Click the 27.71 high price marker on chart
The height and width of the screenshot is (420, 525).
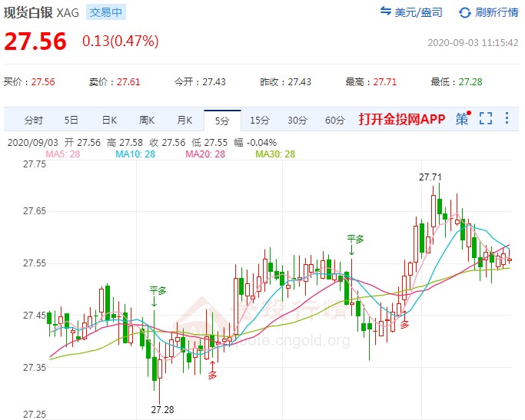click(x=430, y=177)
